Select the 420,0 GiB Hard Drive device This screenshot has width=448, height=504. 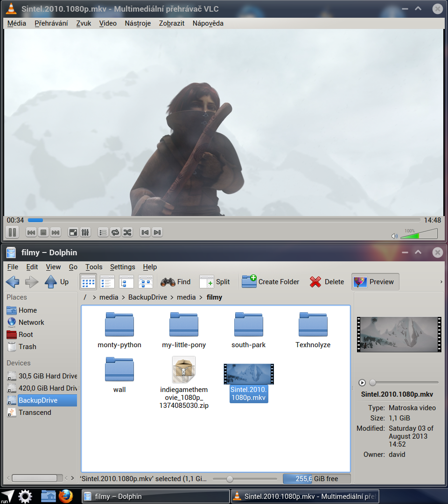(42, 388)
